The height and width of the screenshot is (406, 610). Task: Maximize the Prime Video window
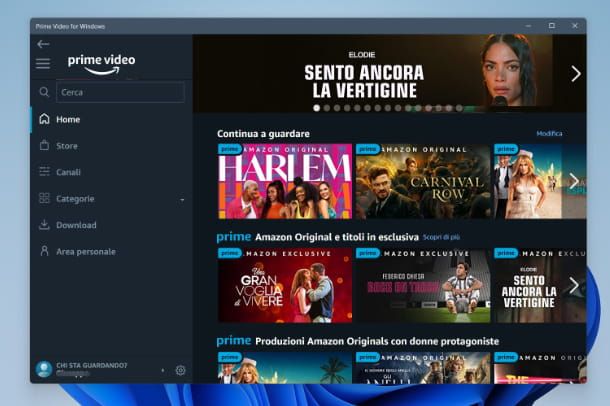click(x=552, y=26)
